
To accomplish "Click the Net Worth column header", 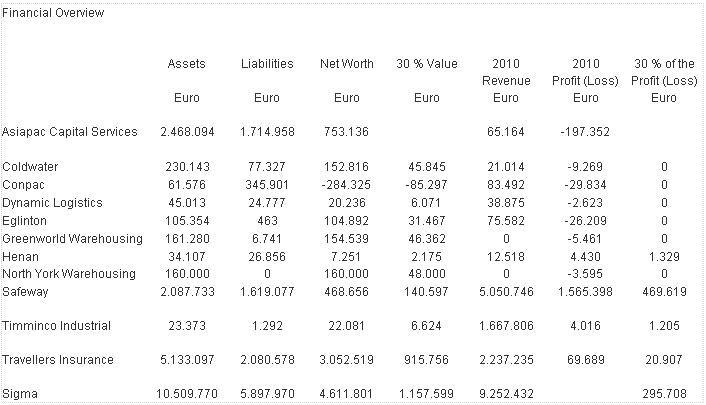I will tap(347, 64).
